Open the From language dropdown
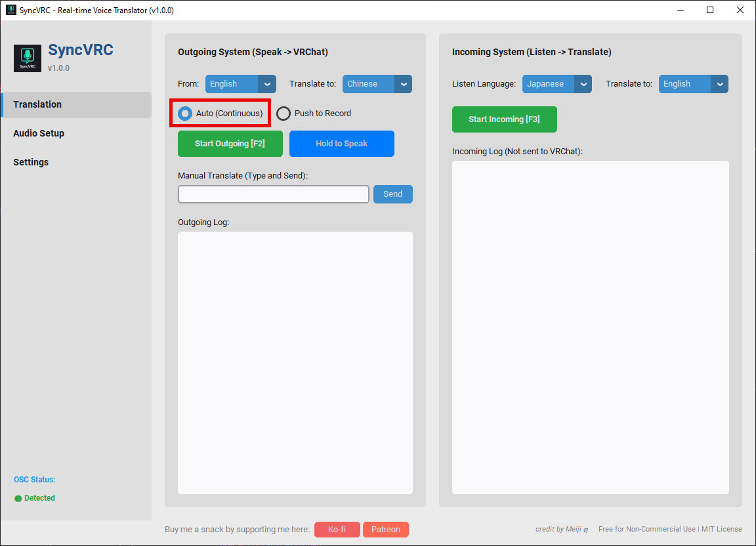The width and height of the screenshot is (756, 546). coord(241,84)
